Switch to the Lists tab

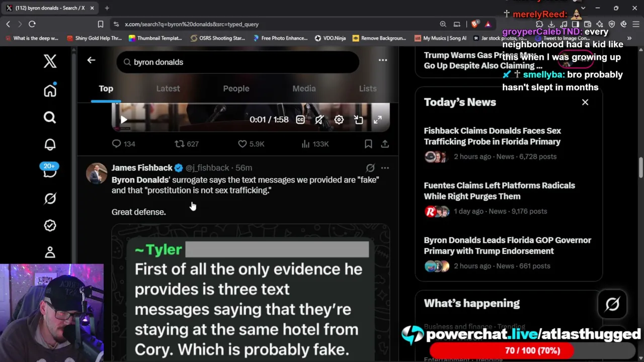(x=368, y=88)
